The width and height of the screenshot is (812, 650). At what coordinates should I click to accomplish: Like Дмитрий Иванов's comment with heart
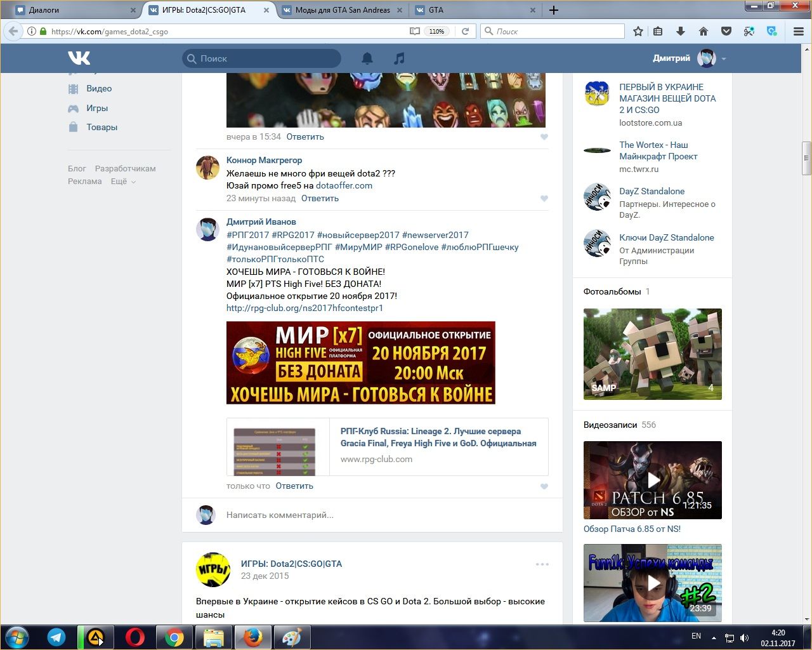(x=544, y=486)
